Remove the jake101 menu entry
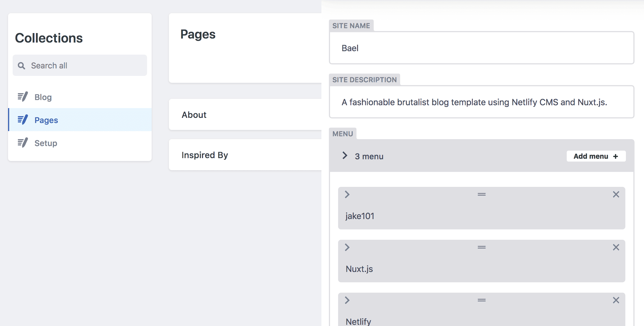Viewport: 644px width, 326px height. (616, 194)
